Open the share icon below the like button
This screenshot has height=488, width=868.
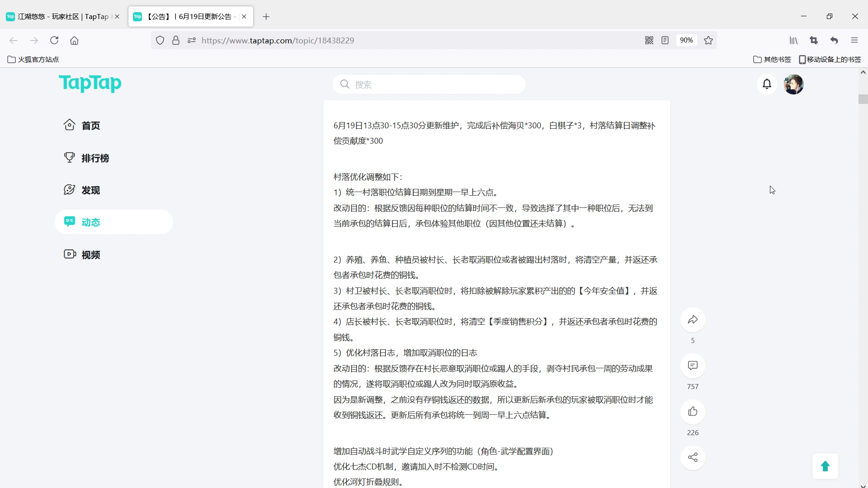[693, 457]
